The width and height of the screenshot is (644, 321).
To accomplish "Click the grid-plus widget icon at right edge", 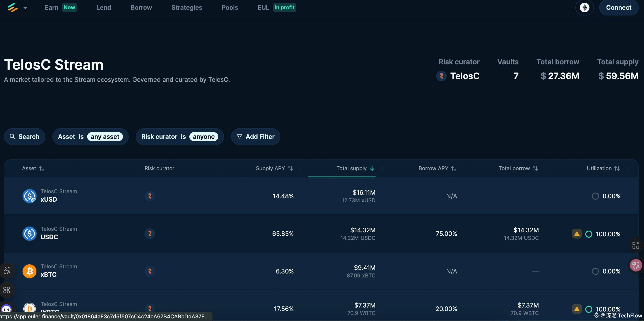I will coord(636,245).
